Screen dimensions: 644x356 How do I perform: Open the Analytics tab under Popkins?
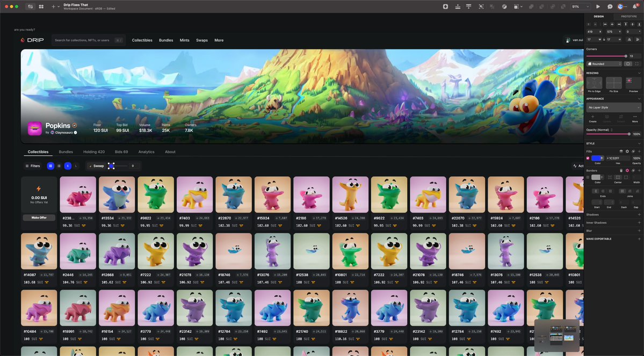(146, 152)
